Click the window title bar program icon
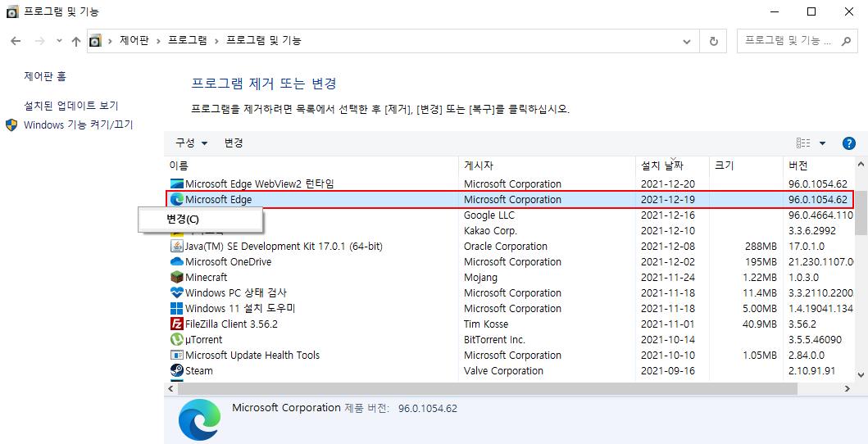Screen dimensions: 868x444 [12, 11]
